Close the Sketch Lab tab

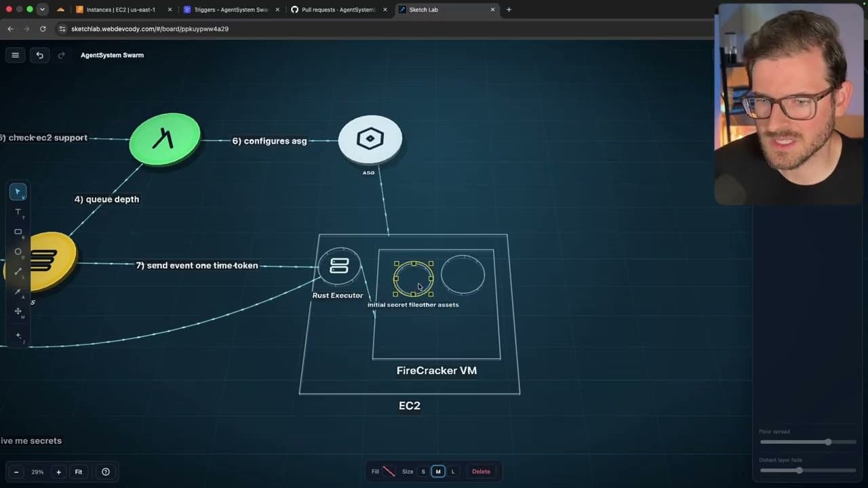point(493,9)
